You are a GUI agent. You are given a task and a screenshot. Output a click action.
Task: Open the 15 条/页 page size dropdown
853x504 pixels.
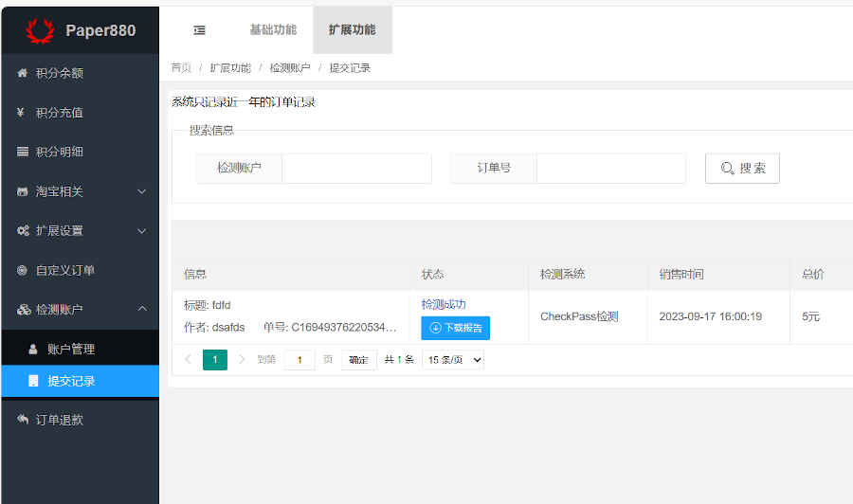[x=453, y=359]
